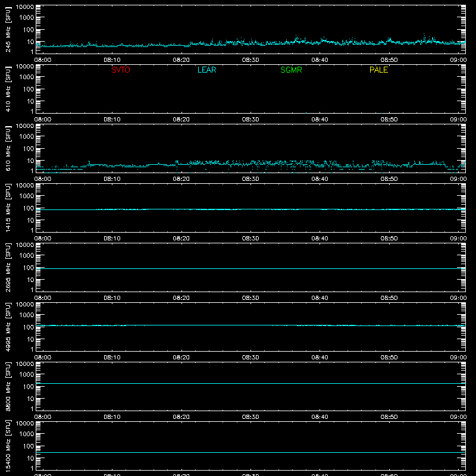Click the 1000 tick on 410 MHz axis
Screen dimensions: 476x476
(x=27, y=77)
